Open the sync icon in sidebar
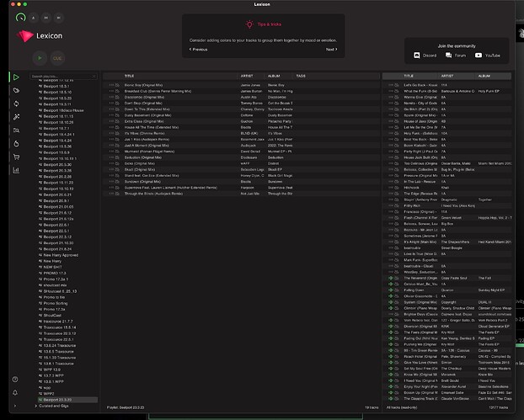 click(15, 104)
